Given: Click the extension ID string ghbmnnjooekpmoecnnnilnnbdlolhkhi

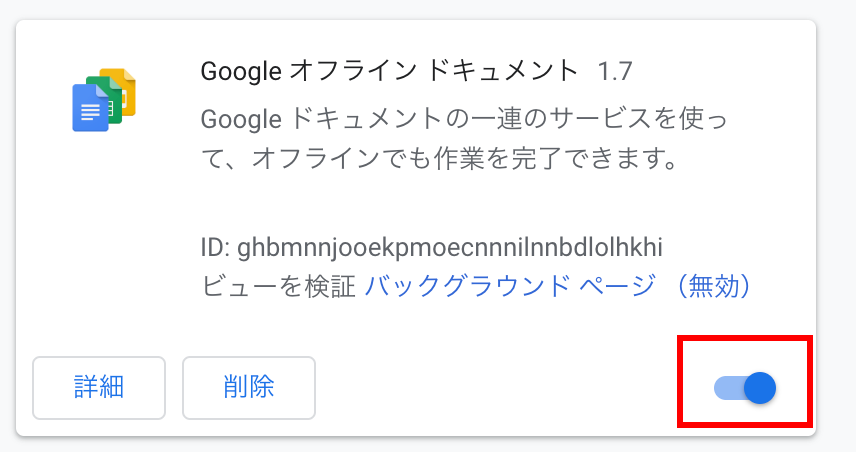Looking at the screenshot, I should [x=450, y=247].
